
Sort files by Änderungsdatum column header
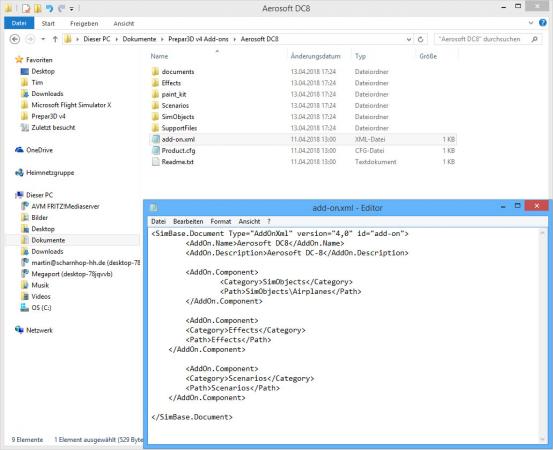[316, 56]
